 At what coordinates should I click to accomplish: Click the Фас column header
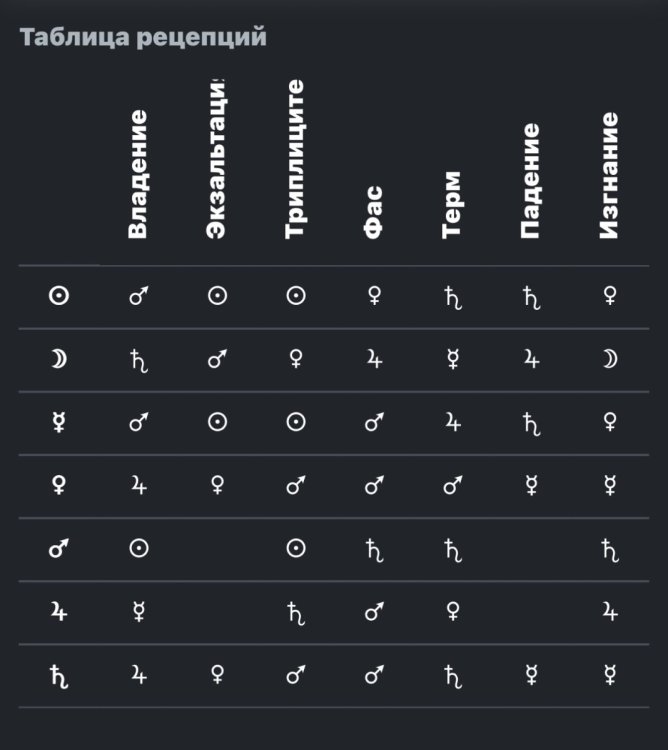tap(374, 213)
